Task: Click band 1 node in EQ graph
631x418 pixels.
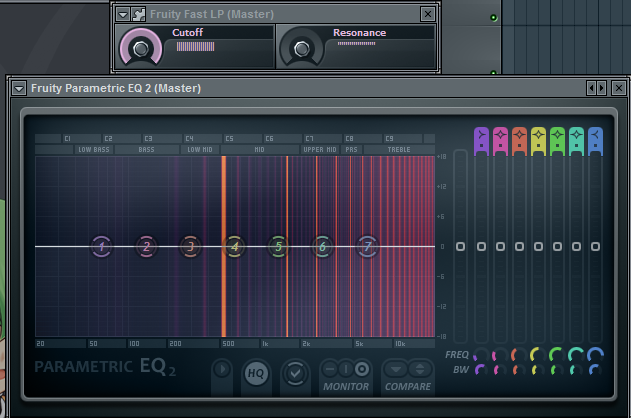Action: 101,246
